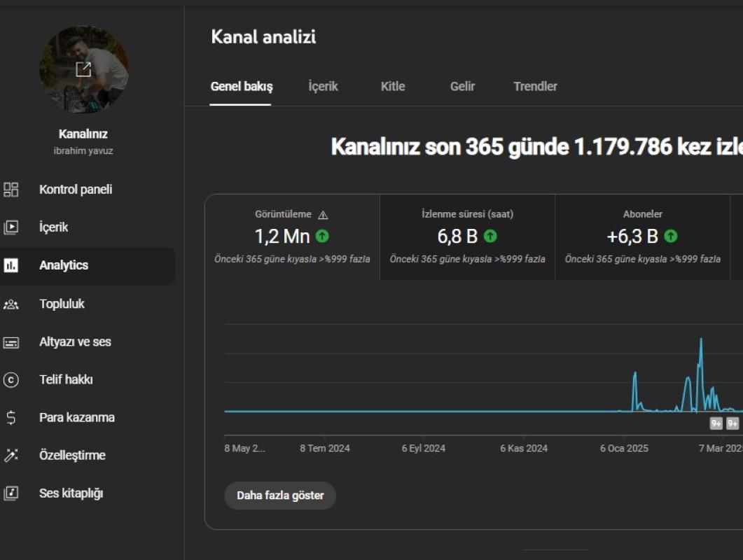Click the Ses kitaplığı music note icon
743x560 pixels.
click(11, 493)
